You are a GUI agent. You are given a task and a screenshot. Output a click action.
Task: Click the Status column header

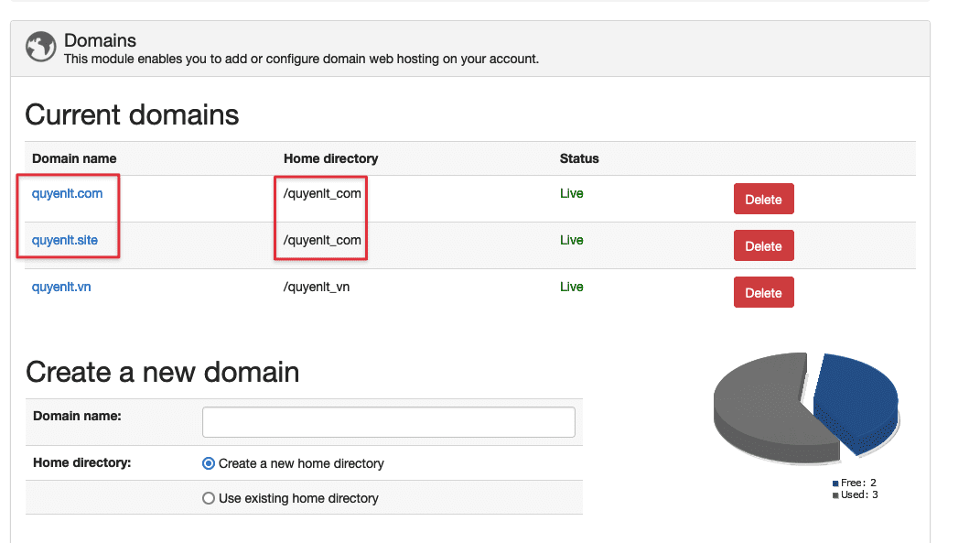click(x=579, y=157)
